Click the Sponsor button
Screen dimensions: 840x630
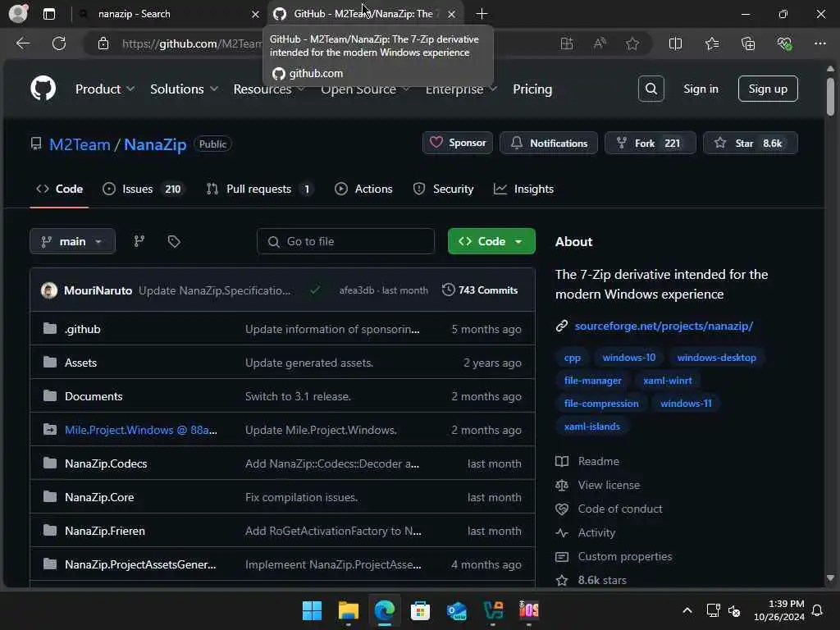(x=458, y=143)
